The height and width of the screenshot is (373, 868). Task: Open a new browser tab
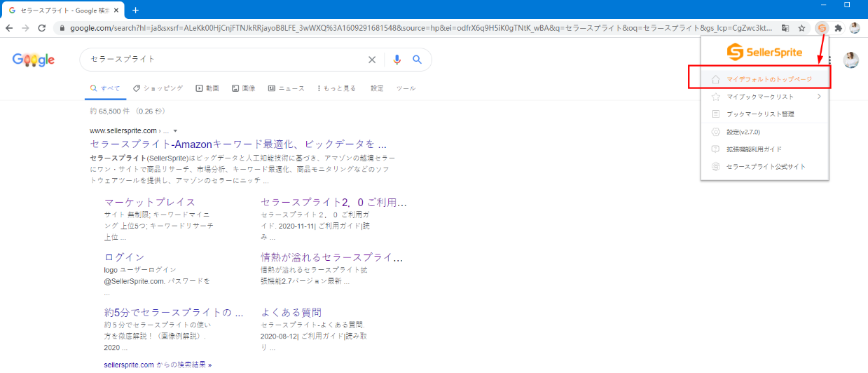click(x=136, y=10)
